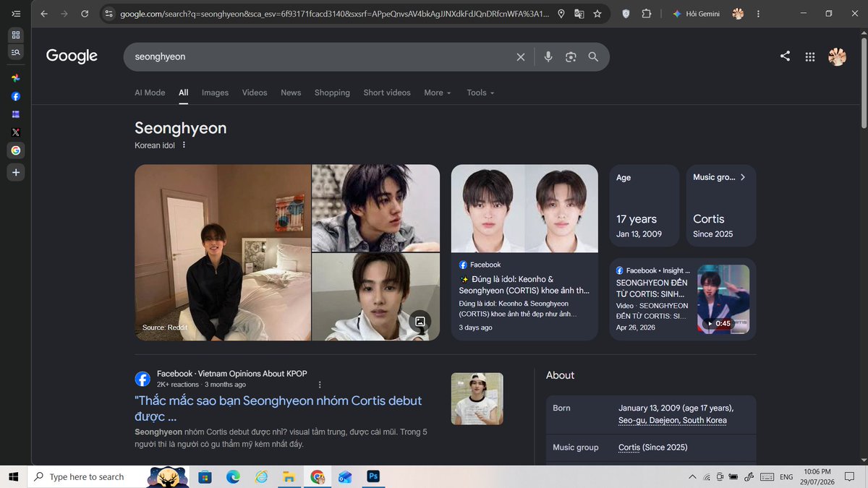
Task: Switch to the Shopping tab
Action: [332, 93]
